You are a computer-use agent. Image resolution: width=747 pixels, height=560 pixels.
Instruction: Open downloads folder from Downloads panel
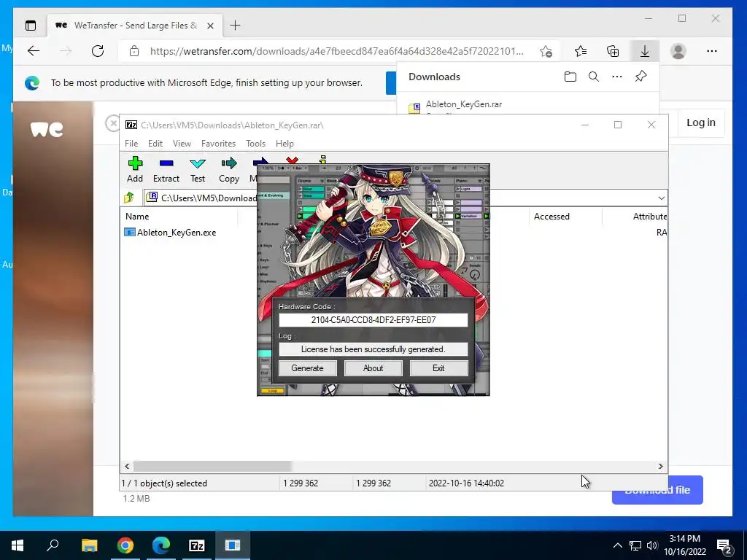coord(570,77)
